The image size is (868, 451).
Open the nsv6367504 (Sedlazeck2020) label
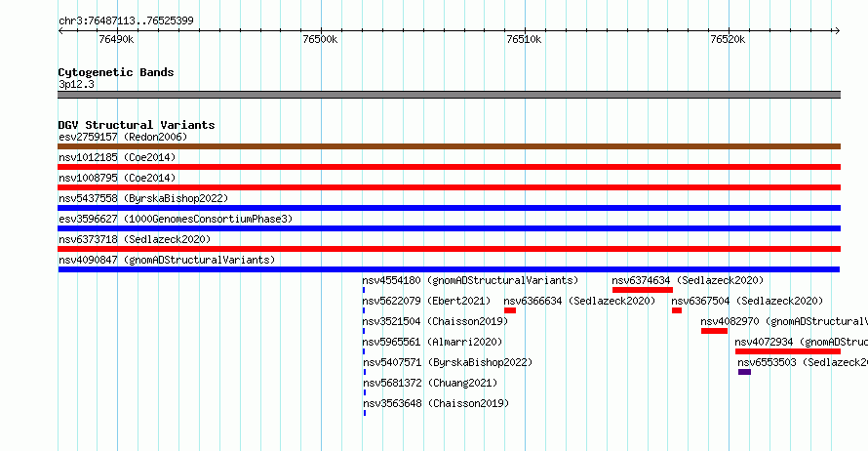point(747,301)
